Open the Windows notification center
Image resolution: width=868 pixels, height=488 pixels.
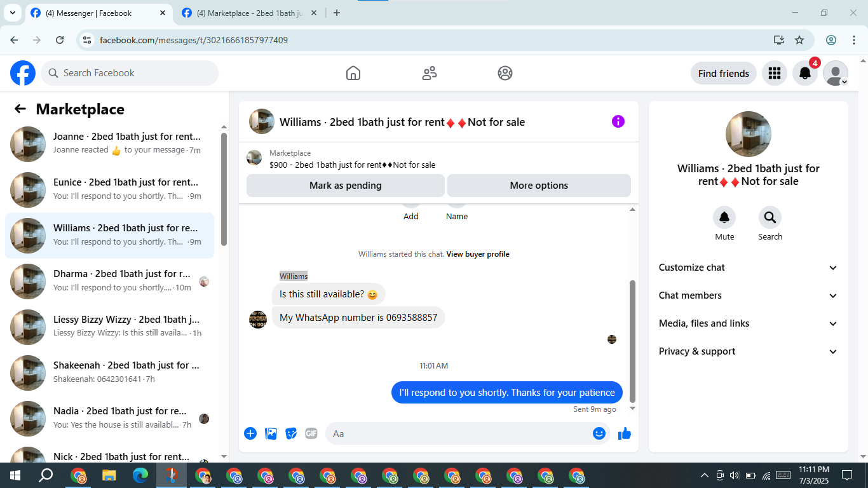tap(846, 475)
